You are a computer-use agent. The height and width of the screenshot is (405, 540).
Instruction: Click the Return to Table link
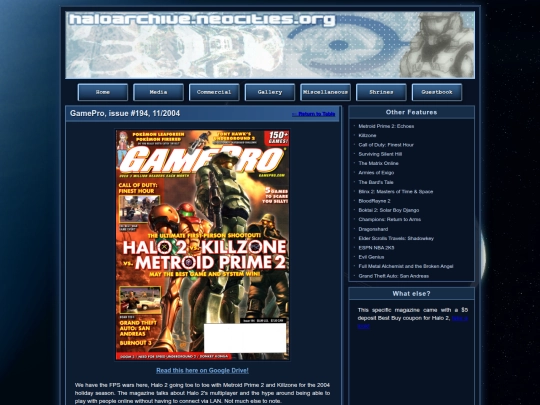pos(313,114)
